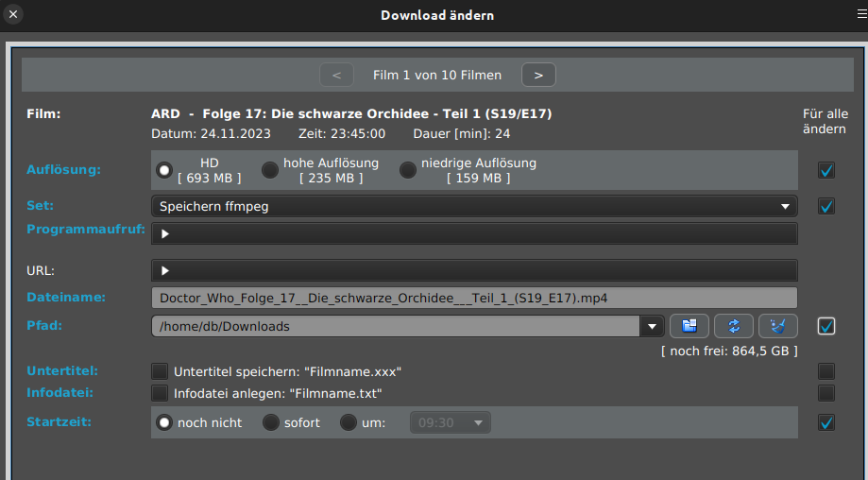Select hohe Auflösung radio button
The image size is (868, 480).
[270, 170]
